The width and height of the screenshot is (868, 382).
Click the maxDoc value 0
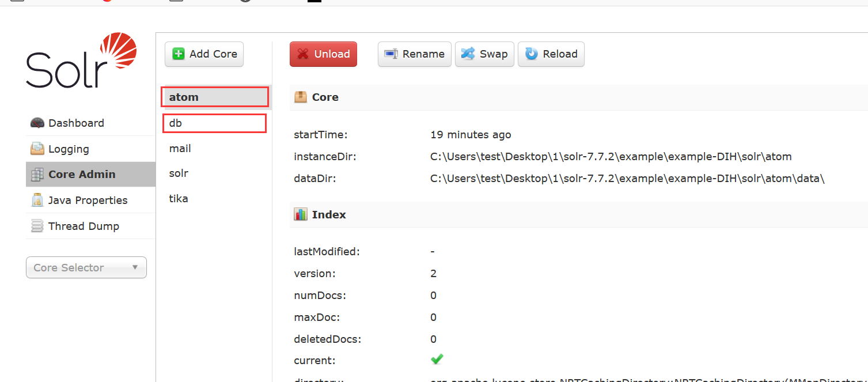point(434,317)
